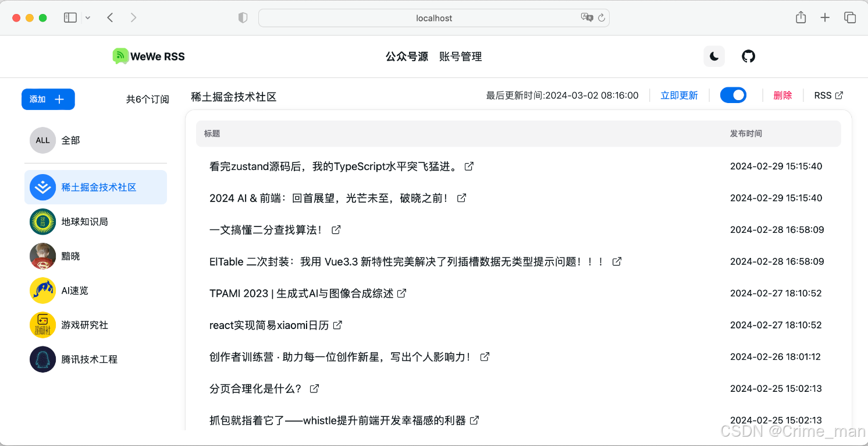The image size is (868, 446).
Task: Click the Safari share icon
Action: coord(801,17)
